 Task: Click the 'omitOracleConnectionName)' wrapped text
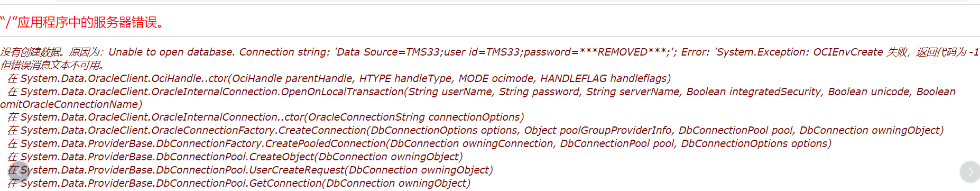pyautogui.click(x=71, y=104)
